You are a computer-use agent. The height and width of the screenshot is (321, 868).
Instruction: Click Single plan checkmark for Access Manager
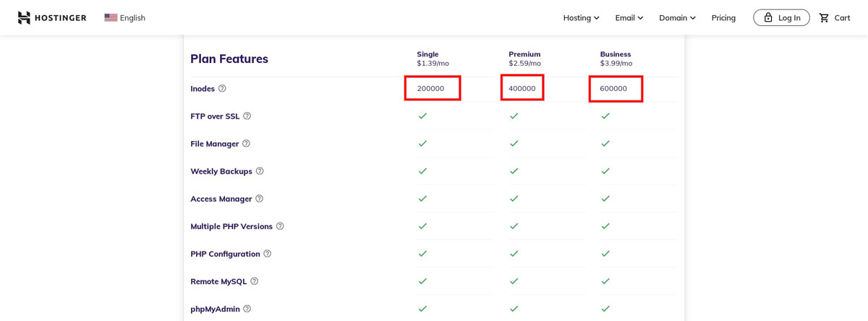422,198
